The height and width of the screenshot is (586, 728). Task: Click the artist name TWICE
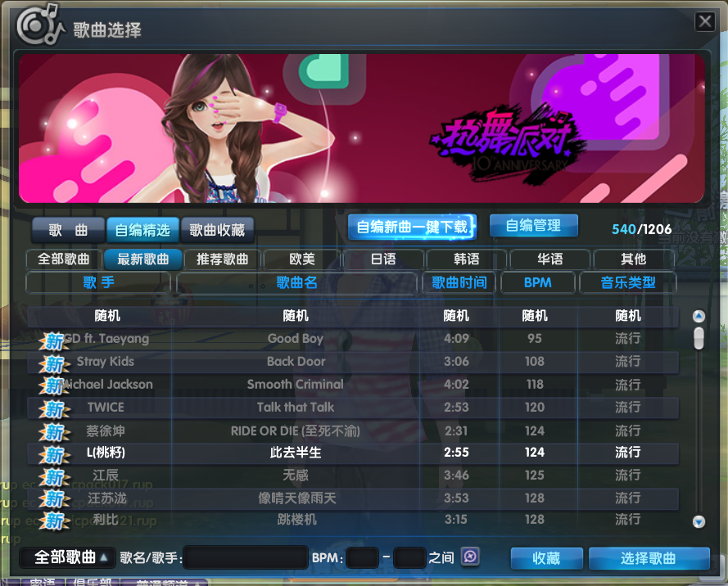point(106,408)
